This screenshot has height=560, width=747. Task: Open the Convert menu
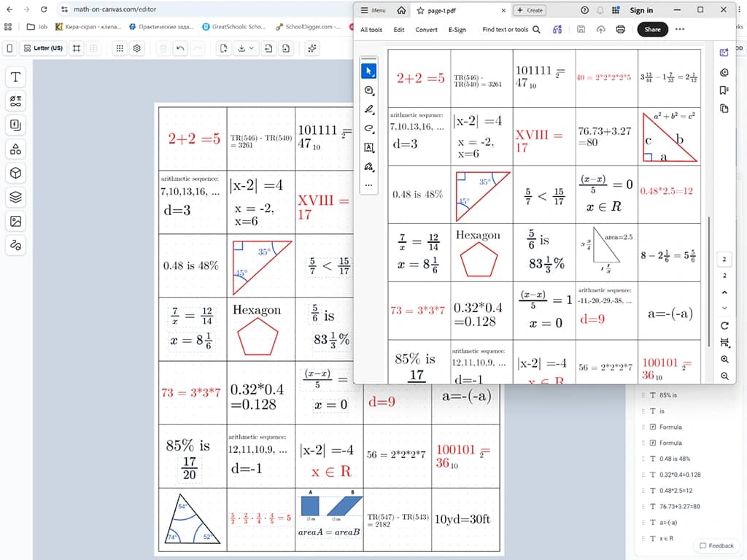[x=426, y=29]
